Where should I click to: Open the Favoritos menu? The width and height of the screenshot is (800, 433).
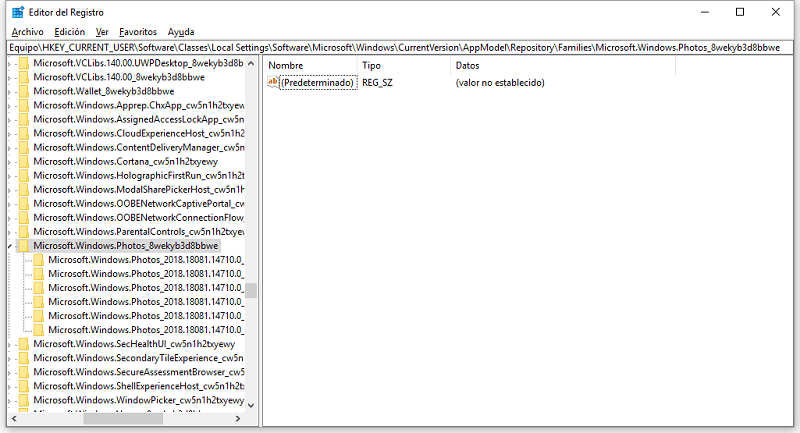coord(138,32)
